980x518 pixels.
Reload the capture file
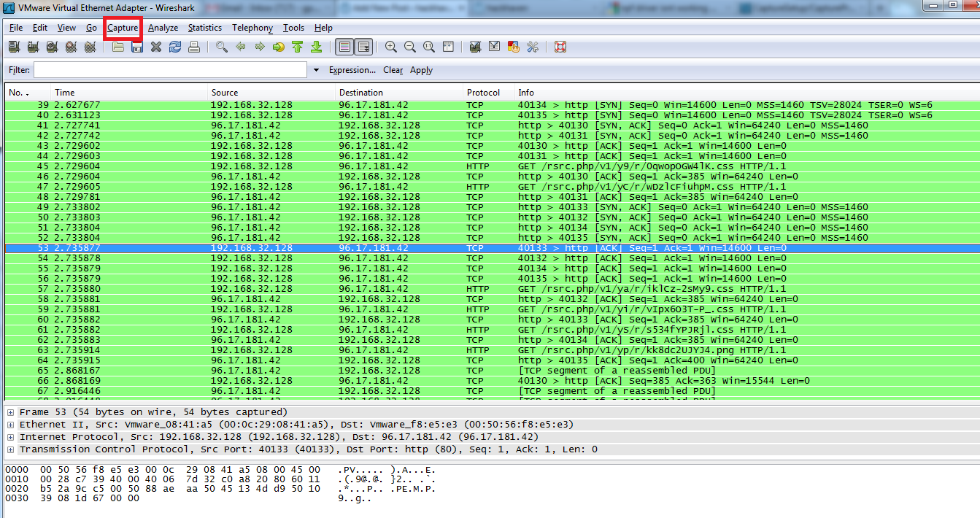[174, 47]
